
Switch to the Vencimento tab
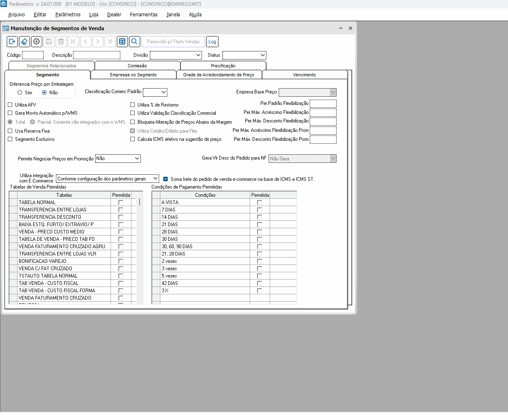304,75
